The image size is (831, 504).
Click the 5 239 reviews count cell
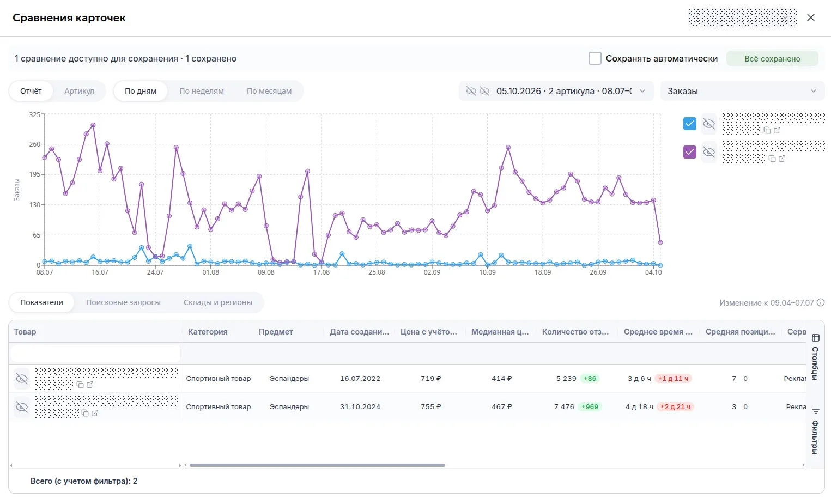(566, 378)
